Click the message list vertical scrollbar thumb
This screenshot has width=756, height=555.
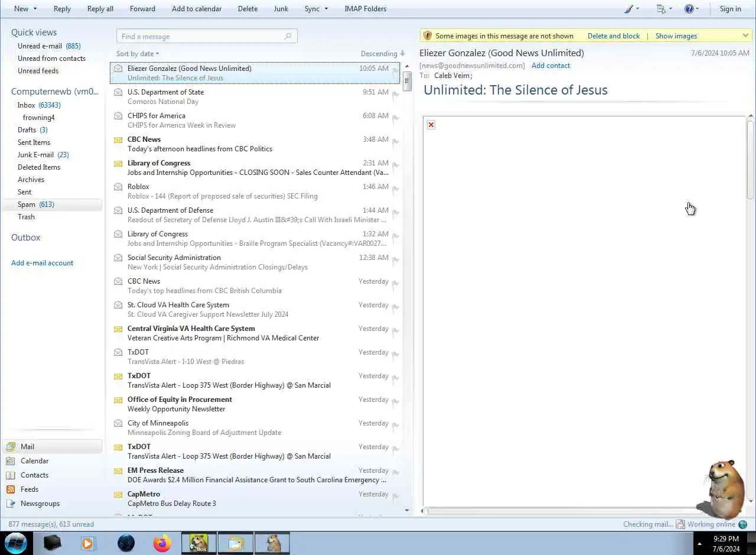[x=407, y=81]
